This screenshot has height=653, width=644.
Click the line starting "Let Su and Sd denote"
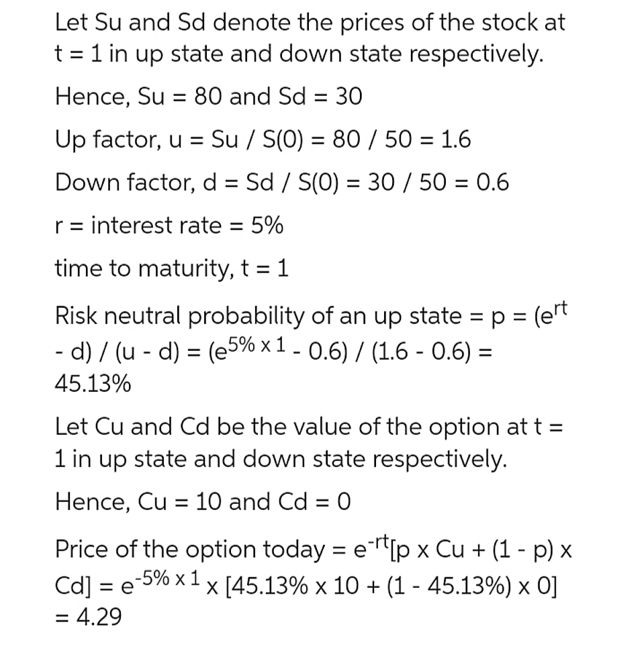(x=310, y=22)
